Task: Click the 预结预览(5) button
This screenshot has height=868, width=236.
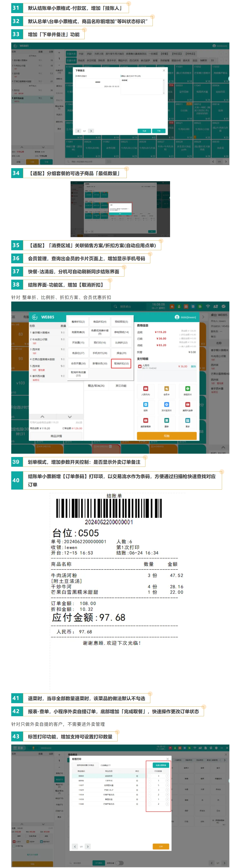Action: coord(121,321)
